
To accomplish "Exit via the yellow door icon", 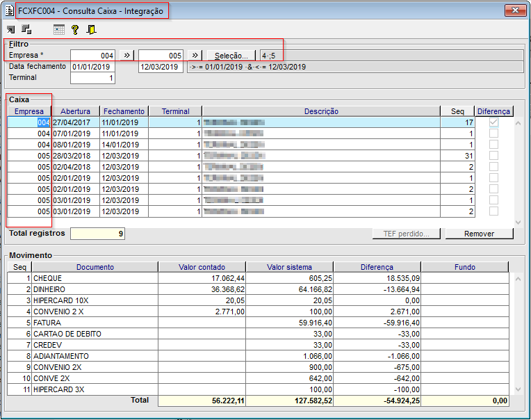I will 91,30.
